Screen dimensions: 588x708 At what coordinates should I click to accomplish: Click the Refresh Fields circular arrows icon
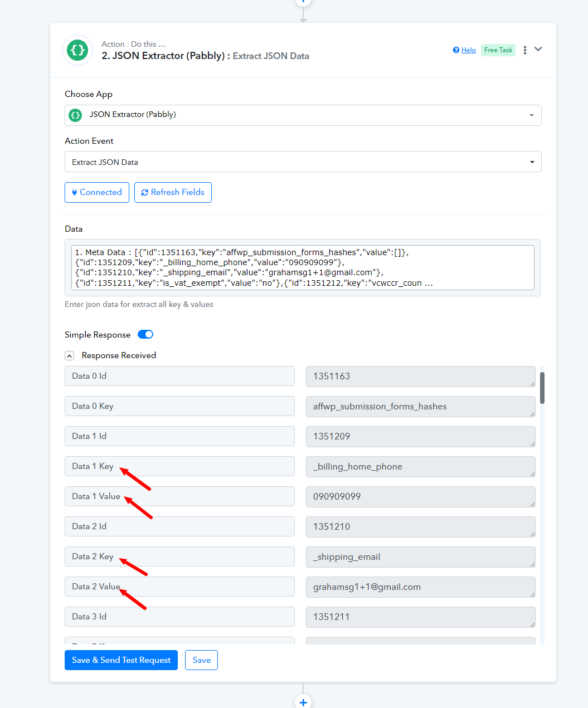click(144, 193)
